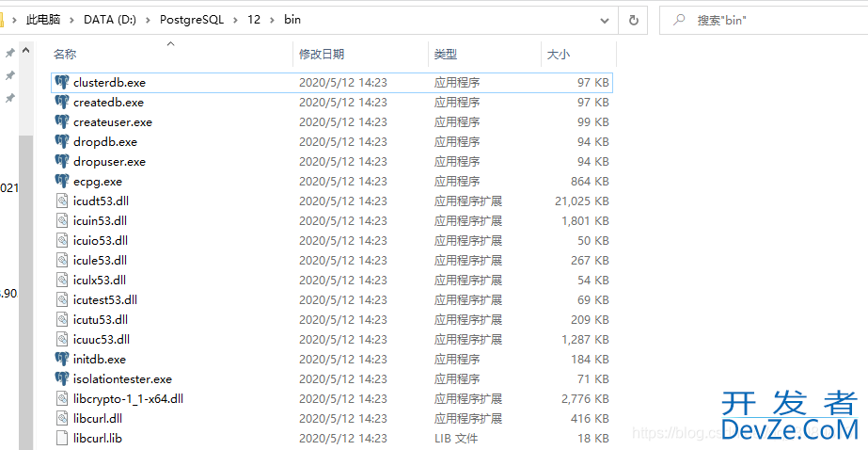Click the icuio53.dll file icon
Screen dimensions: 868x450
tap(62, 240)
